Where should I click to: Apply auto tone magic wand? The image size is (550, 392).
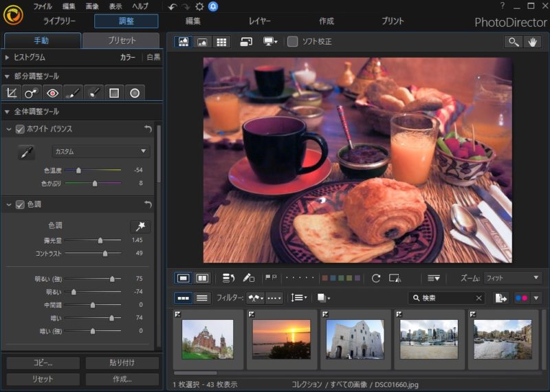140,226
